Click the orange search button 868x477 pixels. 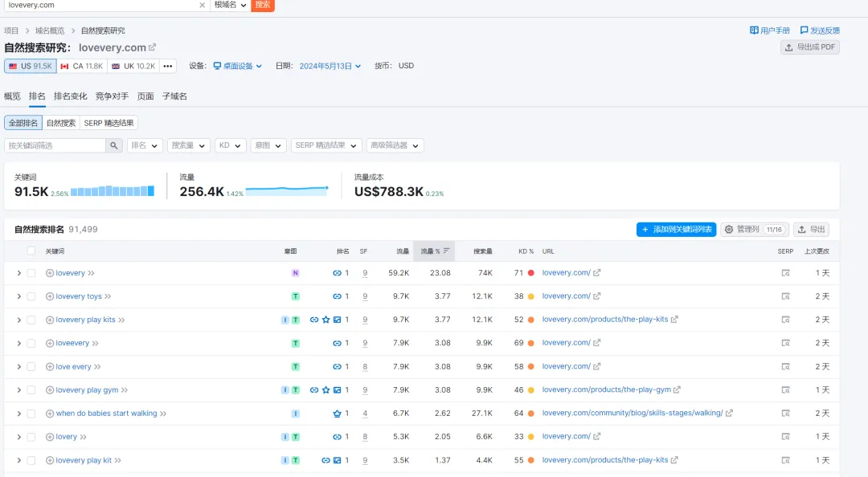[263, 5]
